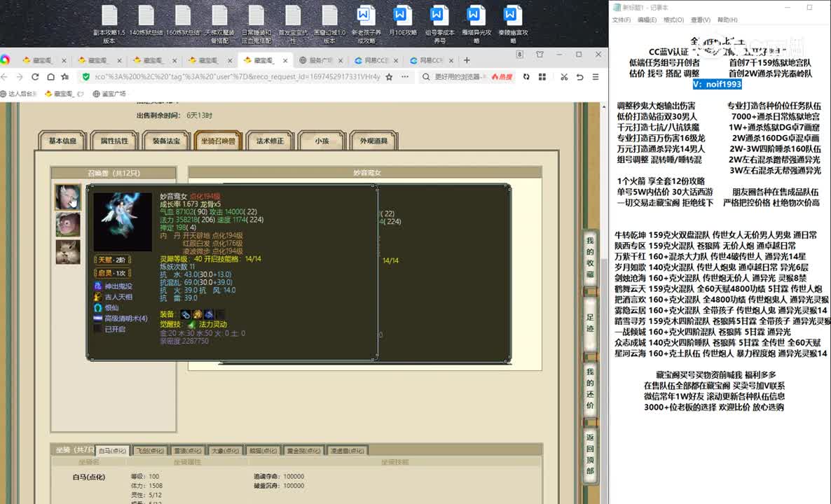Image resolution: width=831 pixels, height=504 pixels.
Task: Select the 熊猫(点化) mount tab
Action: pyautogui.click(x=263, y=451)
